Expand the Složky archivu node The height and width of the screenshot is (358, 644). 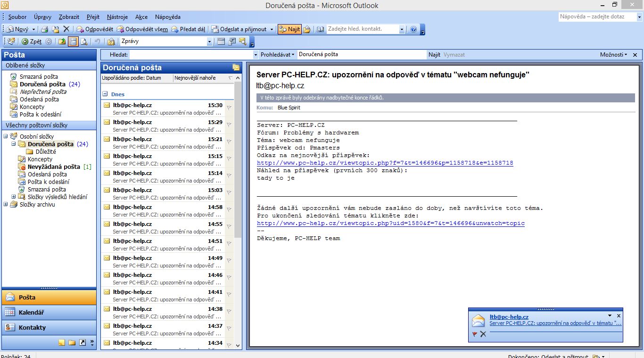coord(6,204)
